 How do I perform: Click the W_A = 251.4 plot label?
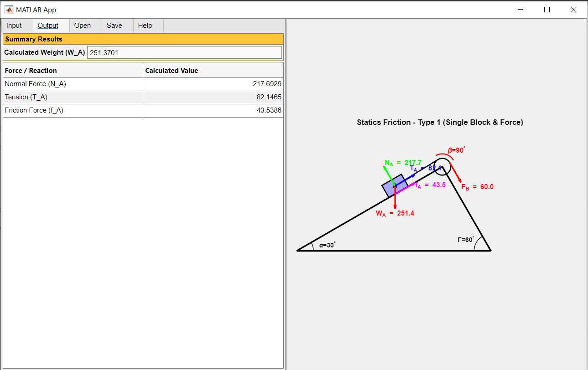click(x=395, y=213)
